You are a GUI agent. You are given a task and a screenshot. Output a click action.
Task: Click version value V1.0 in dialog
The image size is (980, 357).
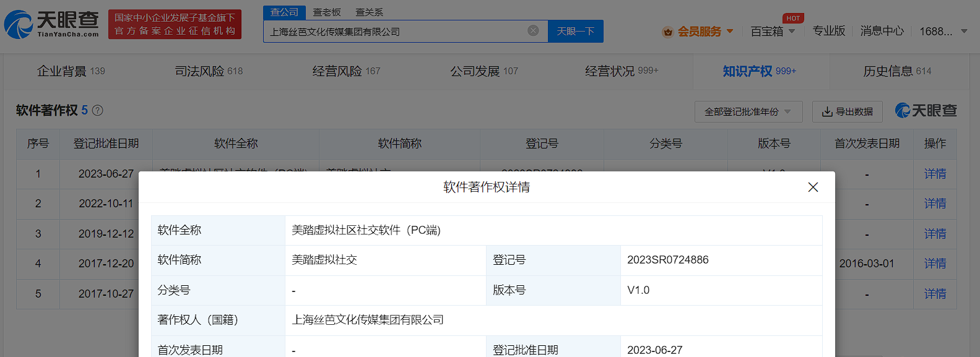pos(638,290)
